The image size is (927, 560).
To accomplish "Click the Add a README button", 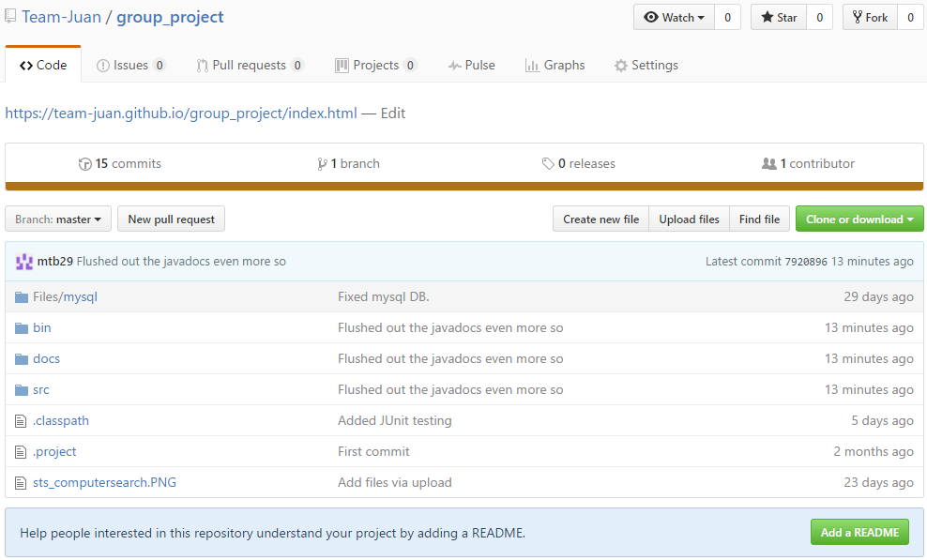I will (859, 532).
